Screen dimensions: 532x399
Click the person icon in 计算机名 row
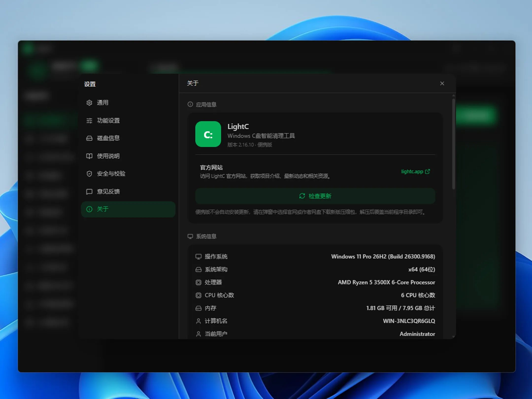tap(199, 321)
